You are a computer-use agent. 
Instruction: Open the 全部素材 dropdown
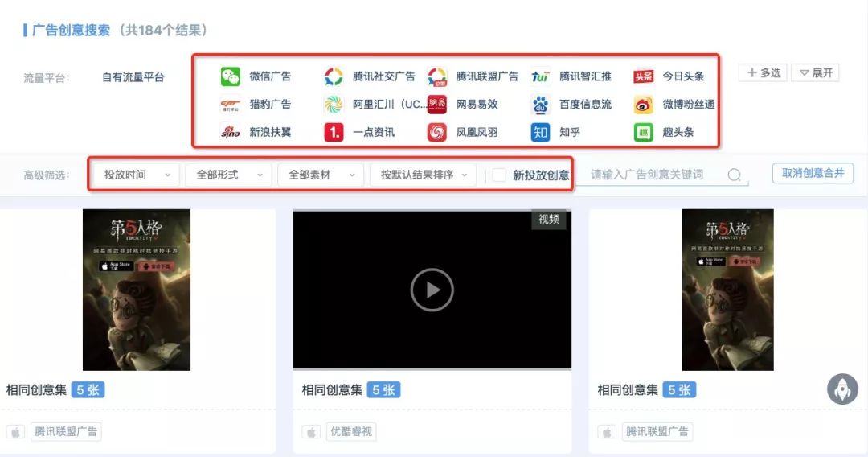321,175
